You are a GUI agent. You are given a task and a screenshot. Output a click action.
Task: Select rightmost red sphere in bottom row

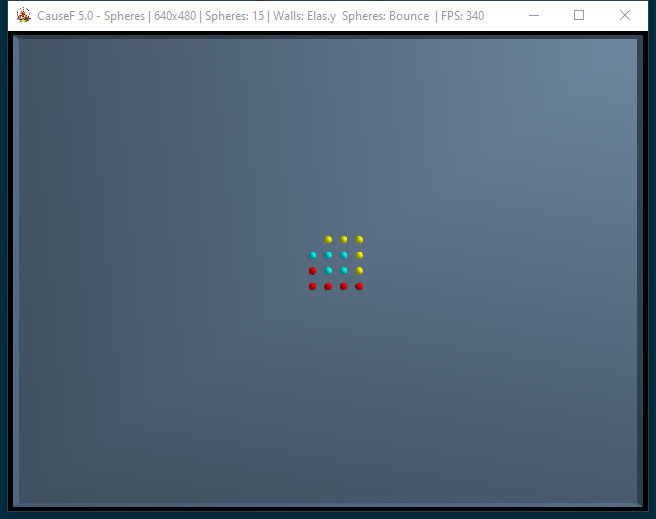point(359,287)
